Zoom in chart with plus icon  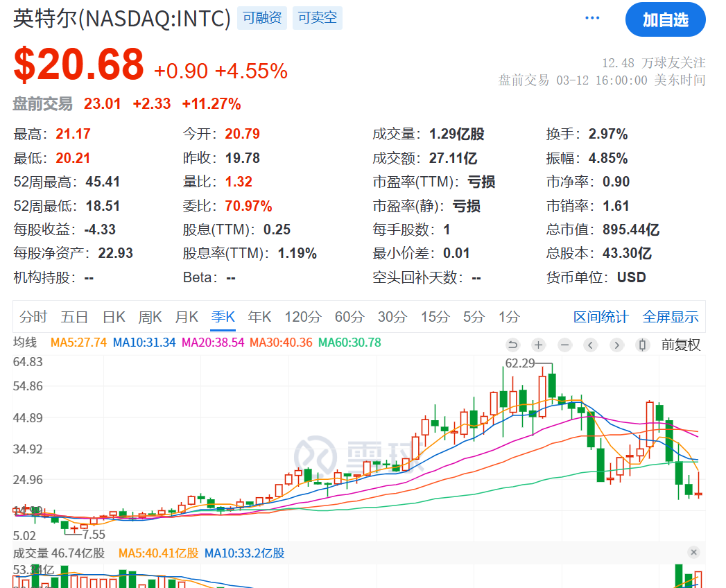pos(539,345)
